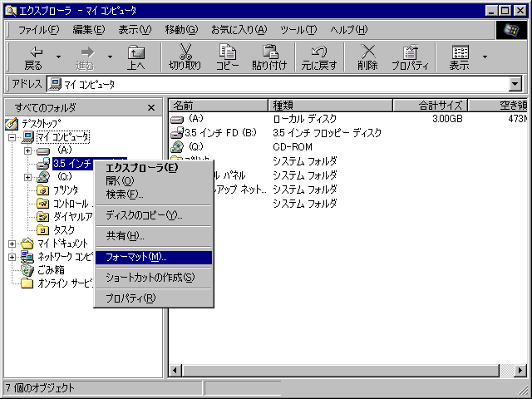532x399 pixels.
Task: Open the お気に入り(A) menu
Action: (239, 30)
